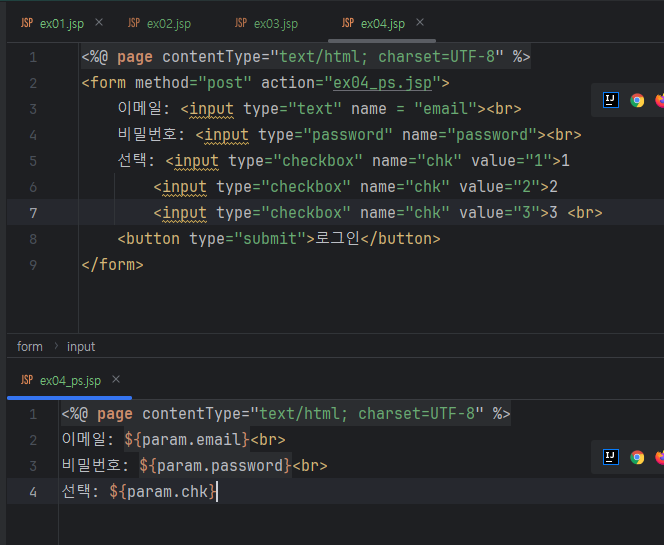
Task: Open ex04.jsp in IntelliJ built-in preview
Action: 611,100
